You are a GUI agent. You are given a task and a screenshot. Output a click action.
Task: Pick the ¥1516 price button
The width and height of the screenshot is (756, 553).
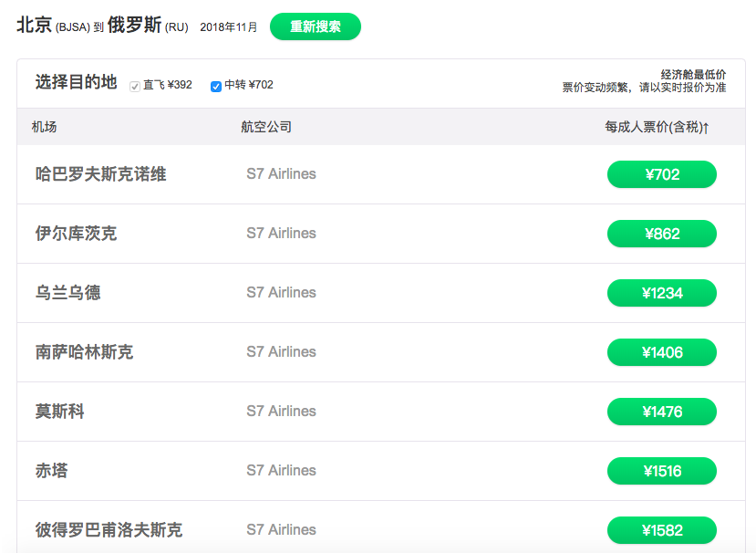point(662,471)
